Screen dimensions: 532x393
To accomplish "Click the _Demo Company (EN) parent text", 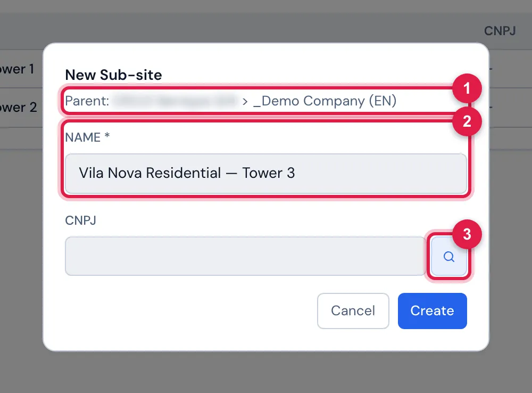I will 325,101.
